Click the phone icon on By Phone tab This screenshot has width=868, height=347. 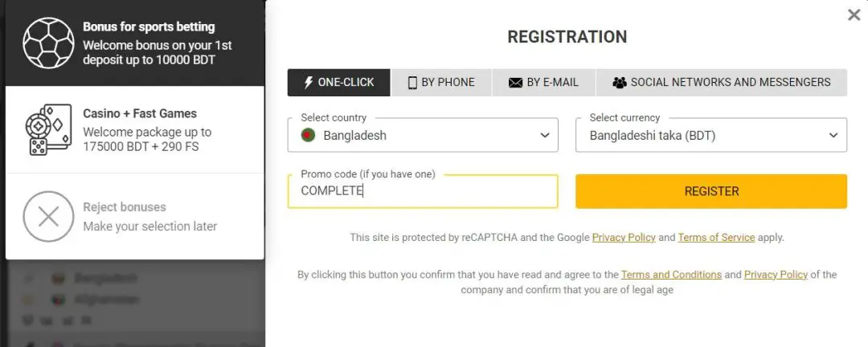click(x=412, y=83)
